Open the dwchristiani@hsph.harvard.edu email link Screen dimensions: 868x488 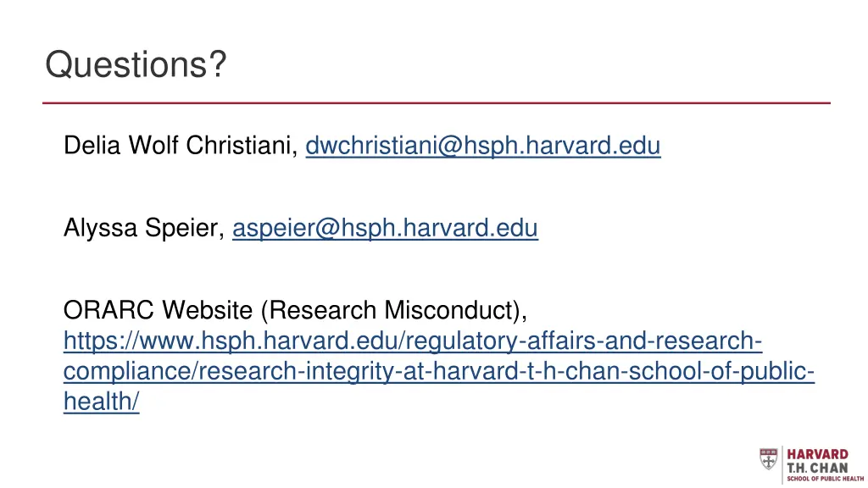tap(482, 147)
